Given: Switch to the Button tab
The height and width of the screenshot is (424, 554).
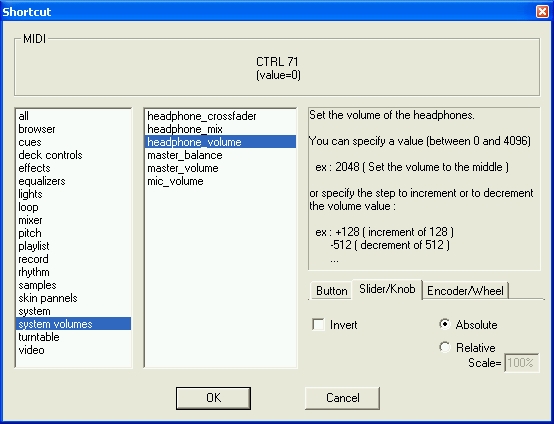Looking at the screenshot, I should pyautogui.click(x=331, y=291).
